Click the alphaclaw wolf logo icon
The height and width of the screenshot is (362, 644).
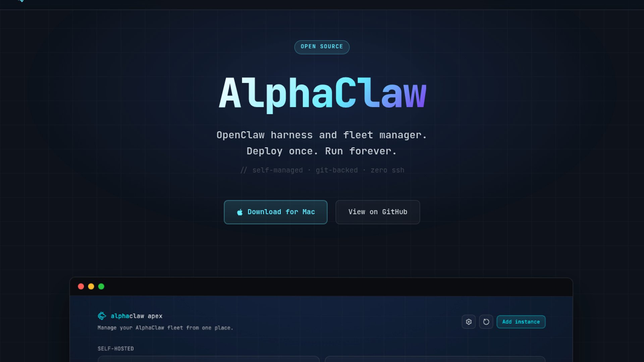(x=102, y=316)
